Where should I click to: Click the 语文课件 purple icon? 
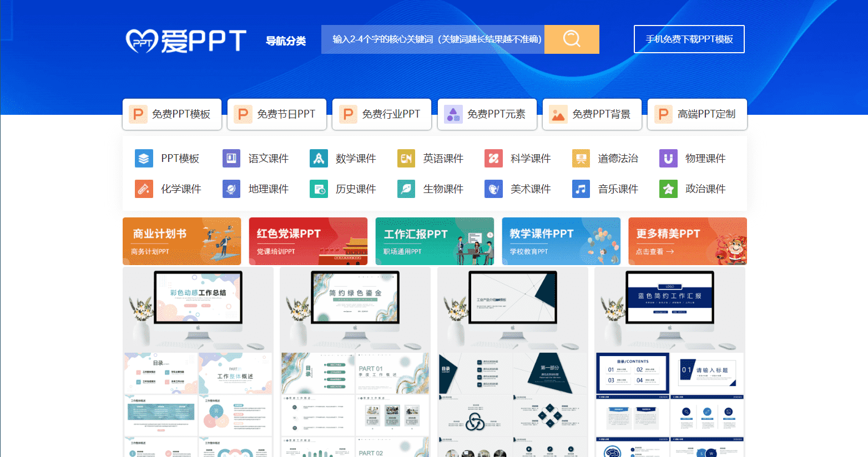click(231, 159)
